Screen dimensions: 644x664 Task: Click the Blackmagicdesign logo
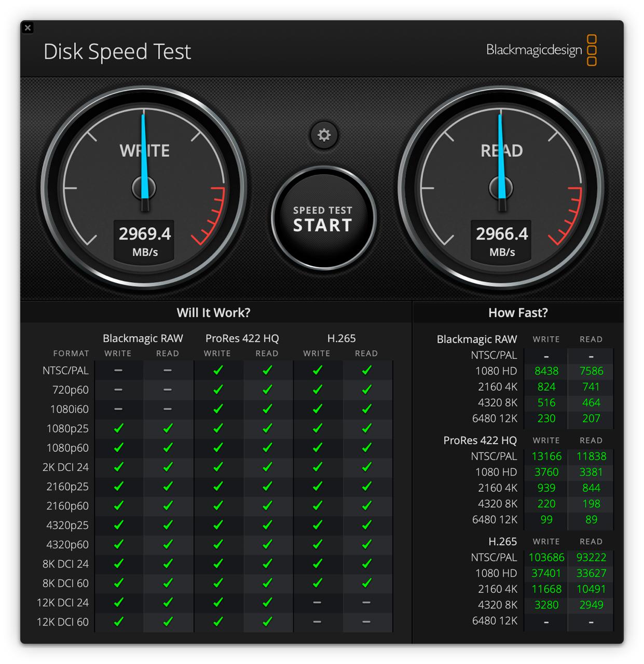pos(541,50)
